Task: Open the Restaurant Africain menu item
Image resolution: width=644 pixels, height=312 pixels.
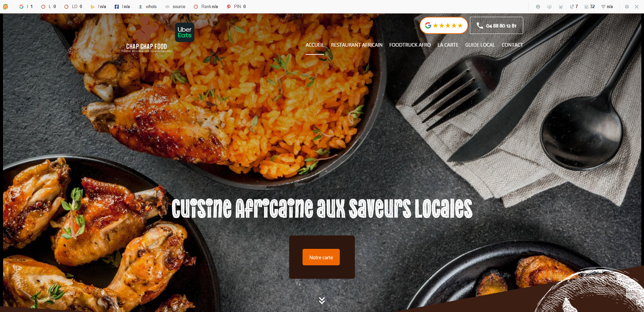Action: [357, 45]
